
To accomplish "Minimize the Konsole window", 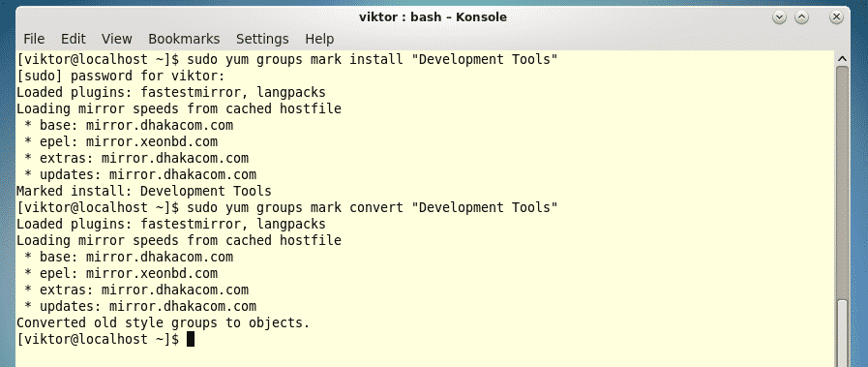I will (x=779, y=17).
